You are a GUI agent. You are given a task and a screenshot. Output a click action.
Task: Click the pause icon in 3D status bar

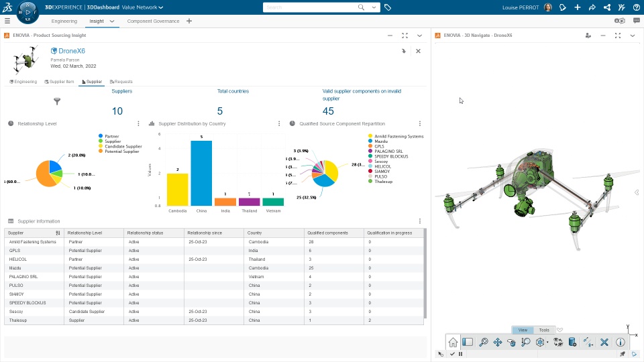tap(460, 354)
